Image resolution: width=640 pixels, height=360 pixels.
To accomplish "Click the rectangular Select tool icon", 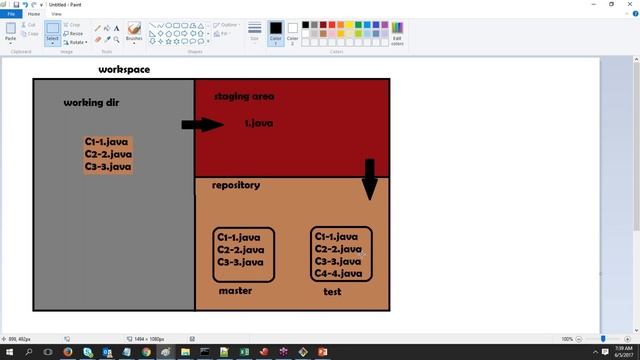I will pos(52,28).
